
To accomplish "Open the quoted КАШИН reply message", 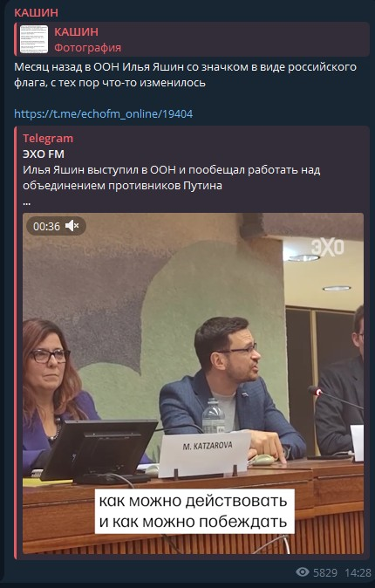I will coord(192,39).
